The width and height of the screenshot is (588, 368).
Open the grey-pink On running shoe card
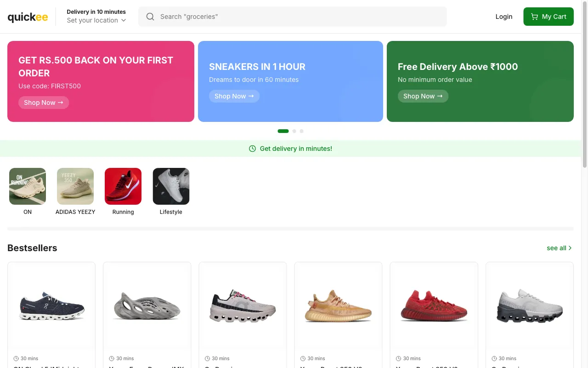(243, 315)
